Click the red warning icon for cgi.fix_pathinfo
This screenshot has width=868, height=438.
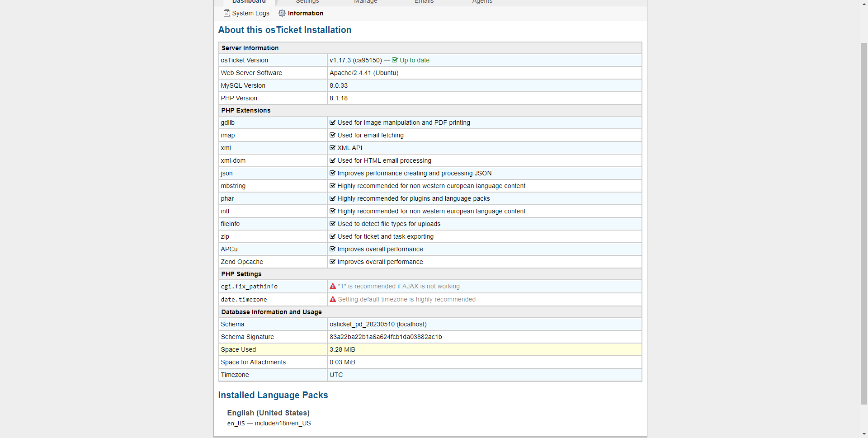333,286
